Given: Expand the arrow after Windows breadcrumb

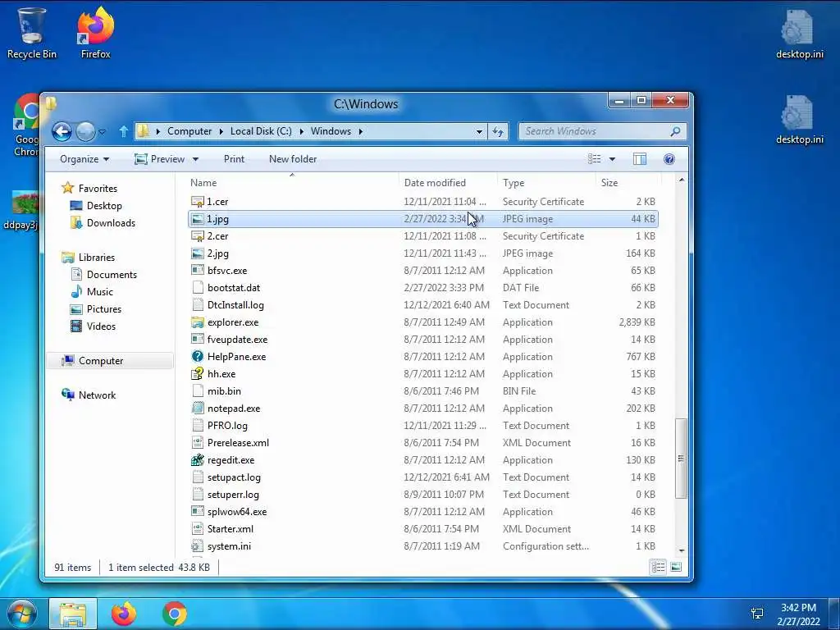Looking at the screenshot, I should (361, 131).
